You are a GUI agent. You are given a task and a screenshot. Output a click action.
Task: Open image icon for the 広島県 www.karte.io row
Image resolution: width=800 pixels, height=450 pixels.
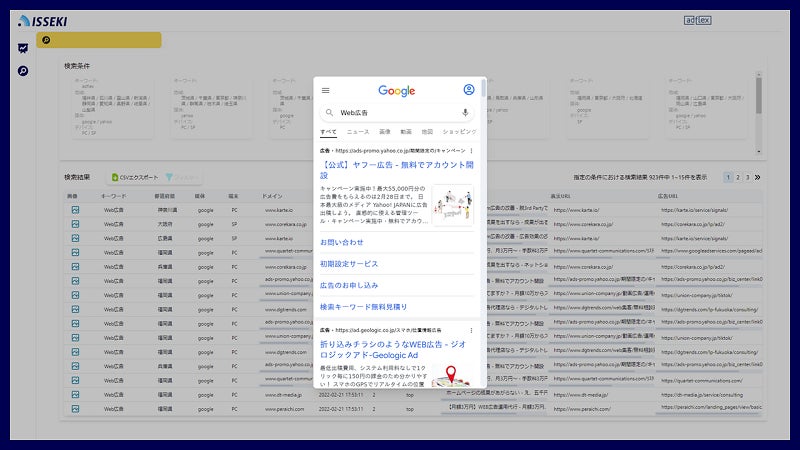coord(76,238)
